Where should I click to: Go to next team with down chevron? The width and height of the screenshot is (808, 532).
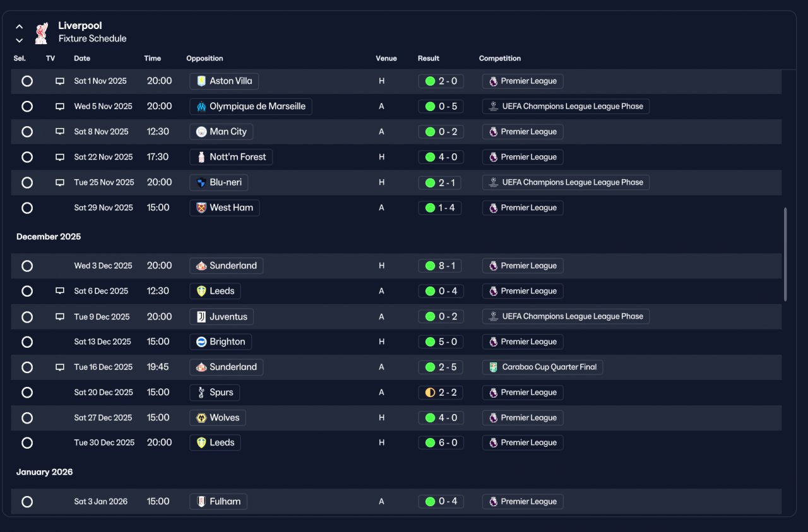point(20,40)
